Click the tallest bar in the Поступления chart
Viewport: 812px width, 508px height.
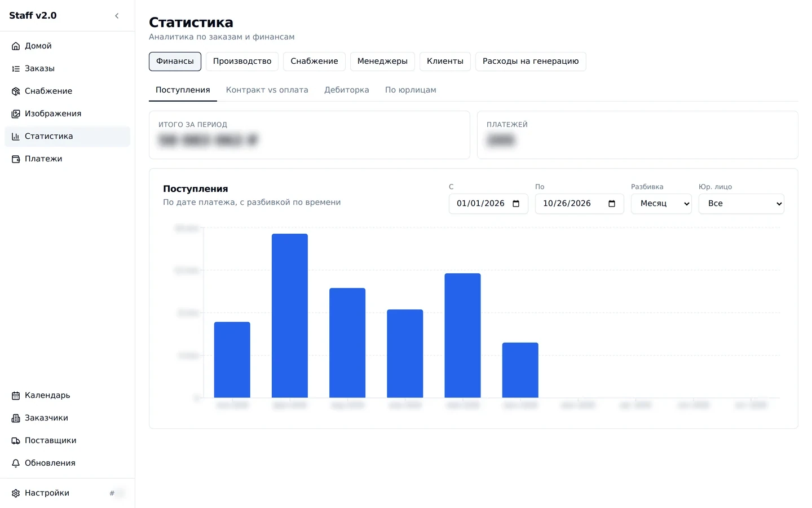tap(290, 316)
